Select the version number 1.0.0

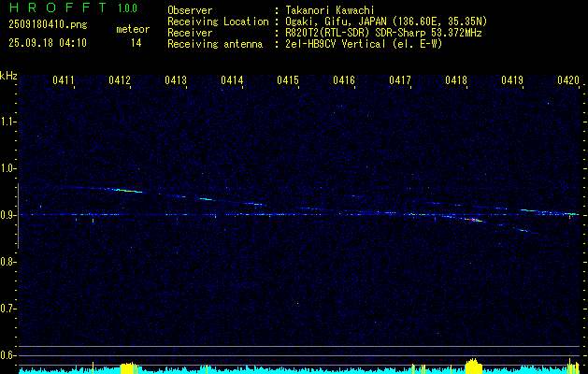tap(127, 8)
